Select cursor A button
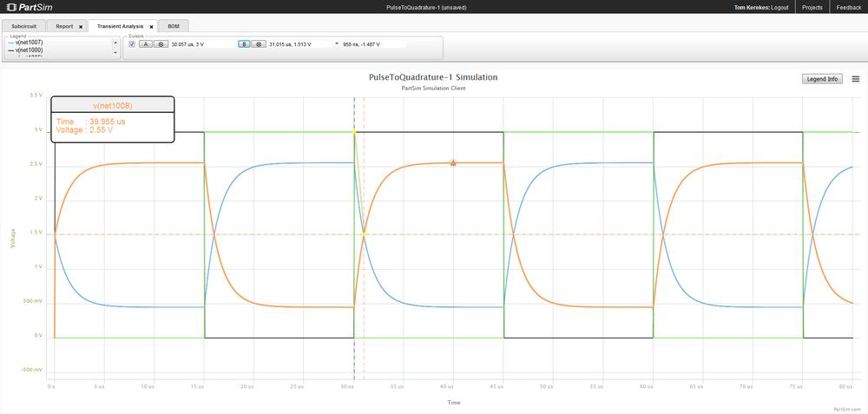The width and height of the screenshot is (868, 414). pos(146,43)
